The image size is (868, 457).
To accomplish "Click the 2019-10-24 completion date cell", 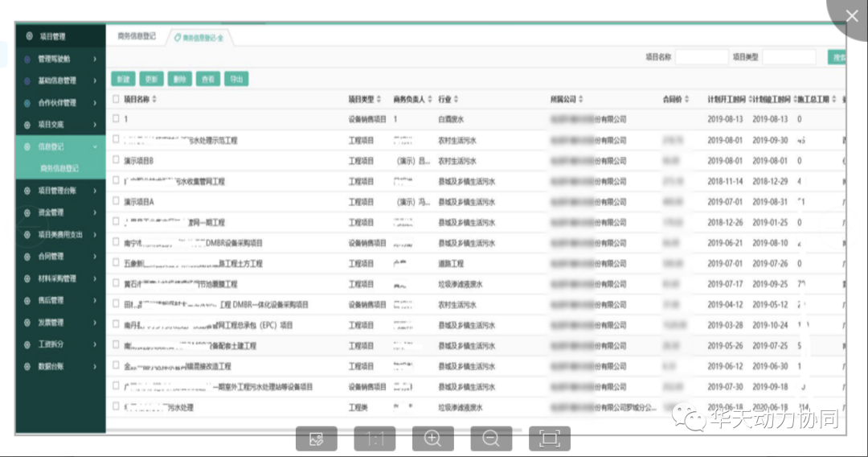I will click(x=770, y=325).
